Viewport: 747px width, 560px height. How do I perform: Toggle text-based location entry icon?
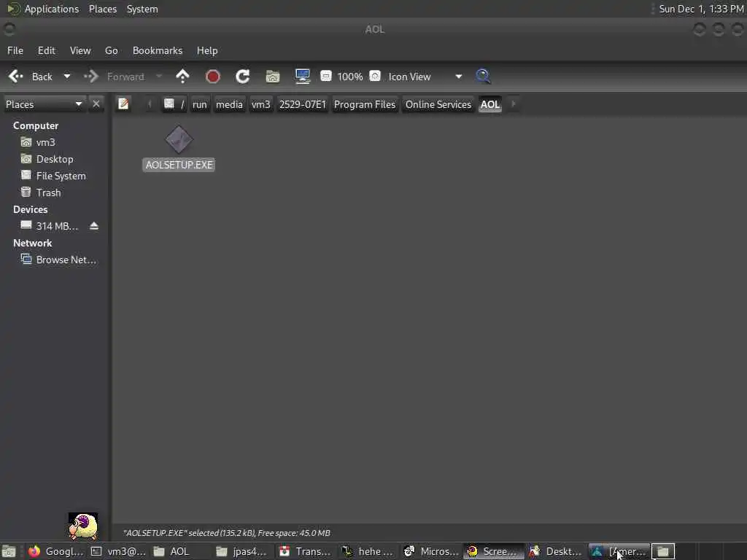(x=123, y=104)
